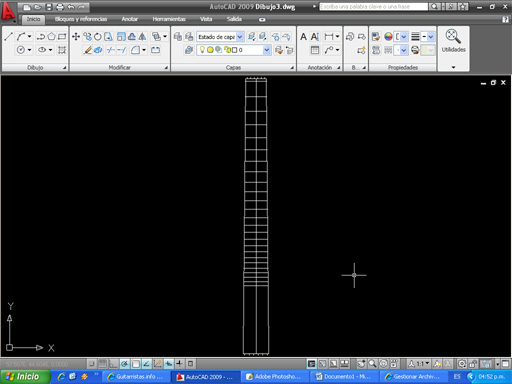Viewport: 512px width, 384px height.
Task: Open the layer 0 dropdown list
Action: (x=267, y=50)
